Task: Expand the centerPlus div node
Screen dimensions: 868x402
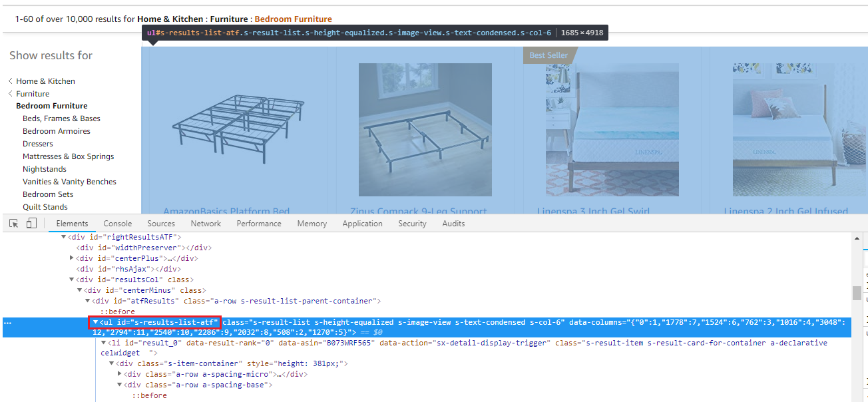Action: coord(72,258)
